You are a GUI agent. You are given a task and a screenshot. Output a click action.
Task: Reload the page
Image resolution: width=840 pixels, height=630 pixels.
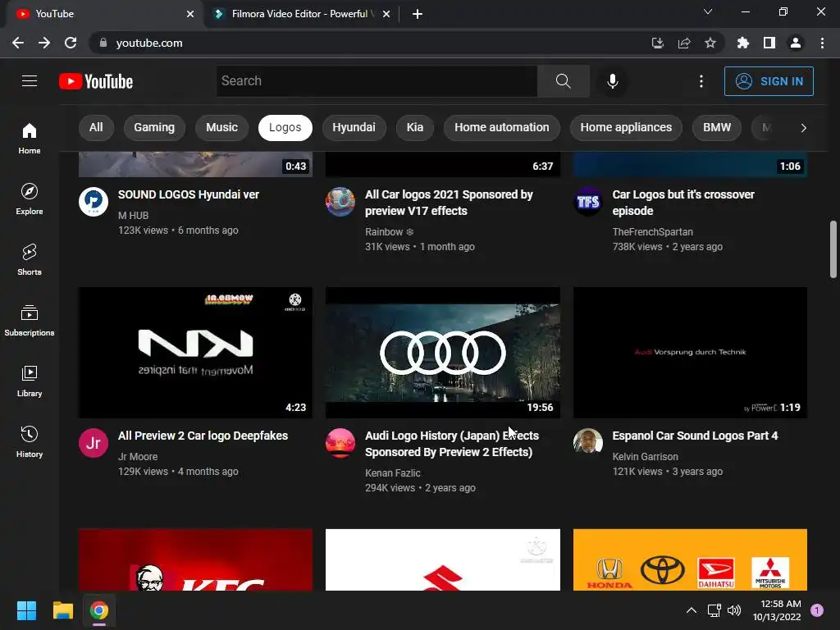tap(71, 43)
